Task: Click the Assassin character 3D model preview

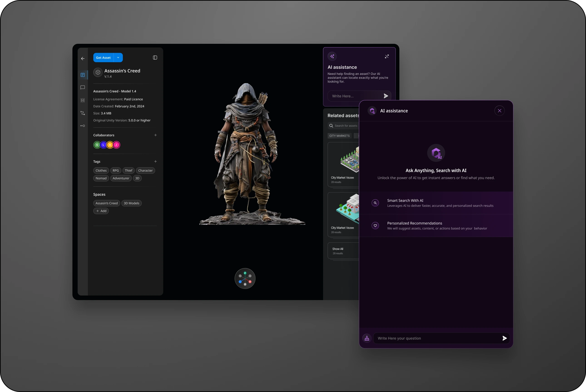Action: [252, 154]
